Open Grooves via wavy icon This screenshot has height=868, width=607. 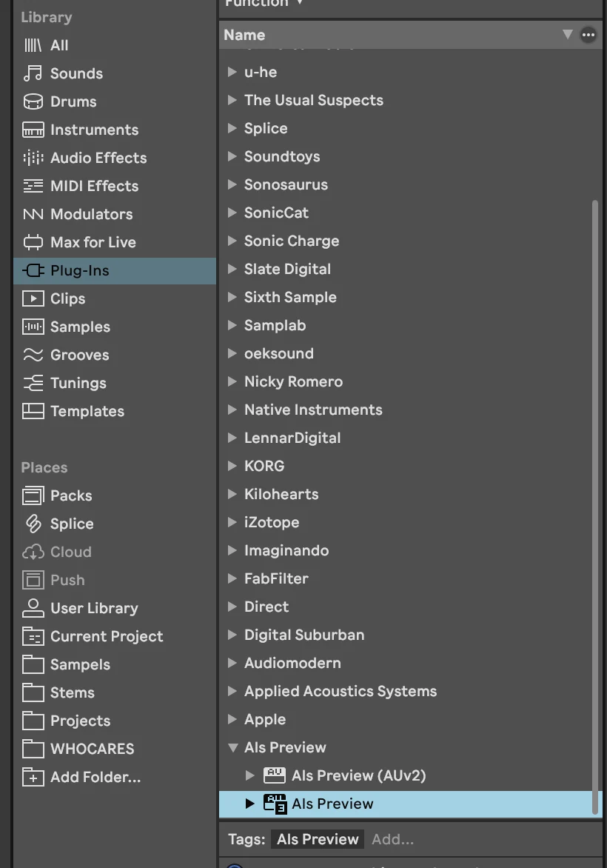33,355
